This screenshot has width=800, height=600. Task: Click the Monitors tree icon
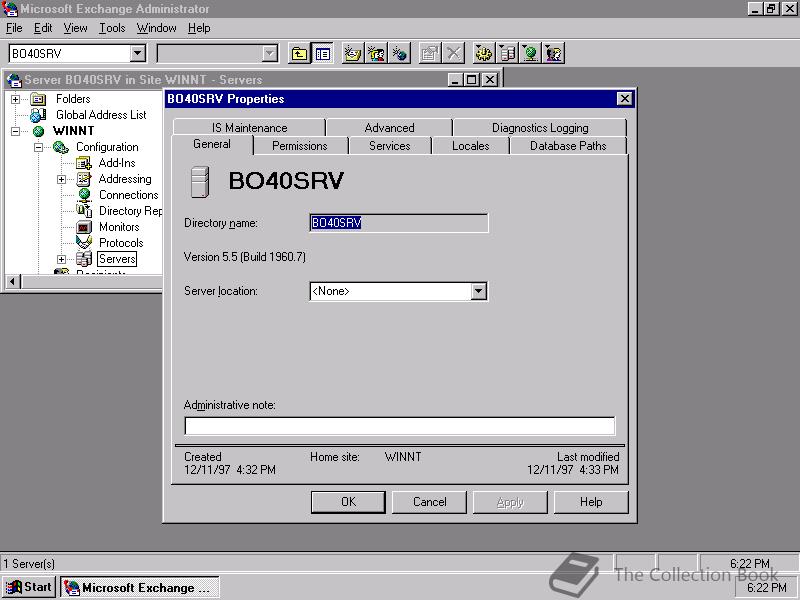[x=84, y=227]
